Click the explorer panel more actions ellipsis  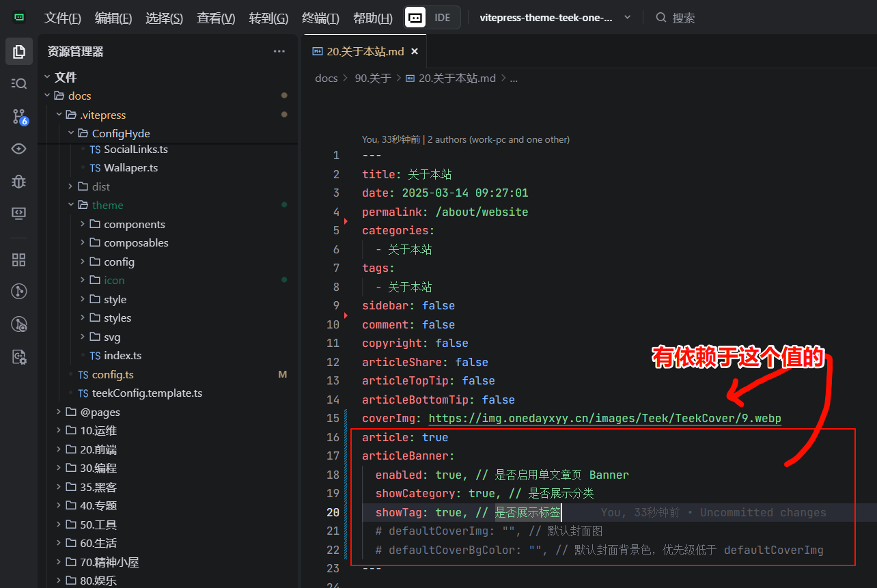(x=279, y=51)
